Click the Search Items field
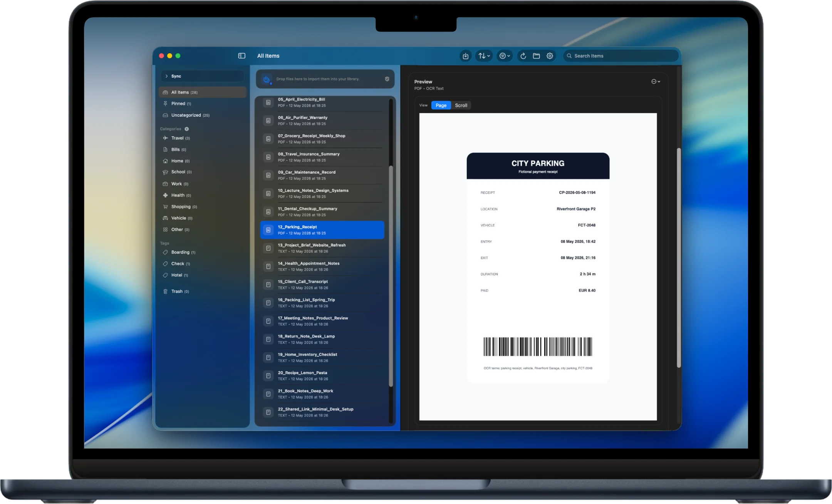 point(620,56)
